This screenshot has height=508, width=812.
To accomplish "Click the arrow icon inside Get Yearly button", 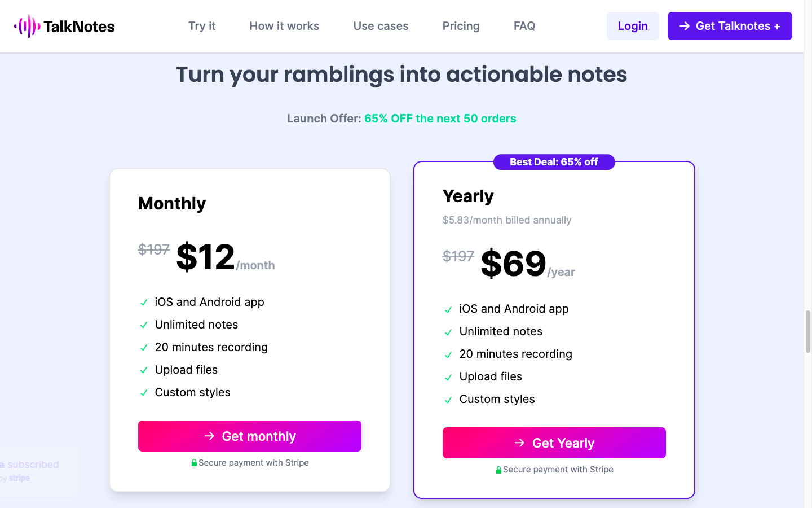I will click(x=519, y=443).
